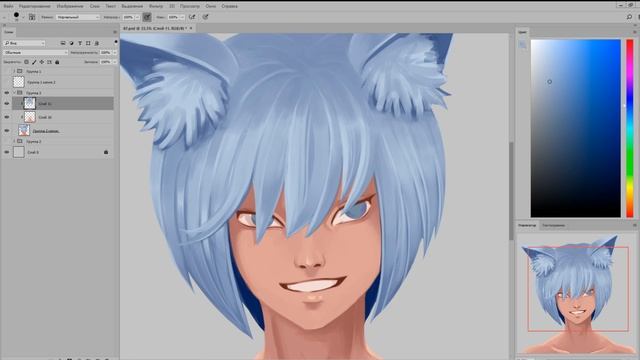Toggle pressure for size icon
640x360 pixels.
[205, 17]
